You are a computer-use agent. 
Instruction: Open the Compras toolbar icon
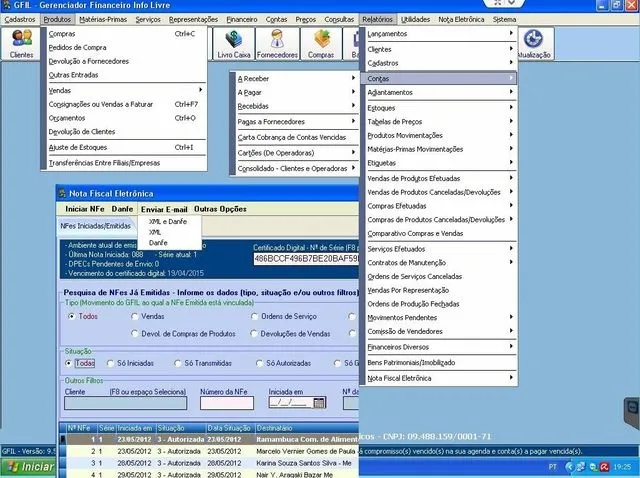point(322,40)
